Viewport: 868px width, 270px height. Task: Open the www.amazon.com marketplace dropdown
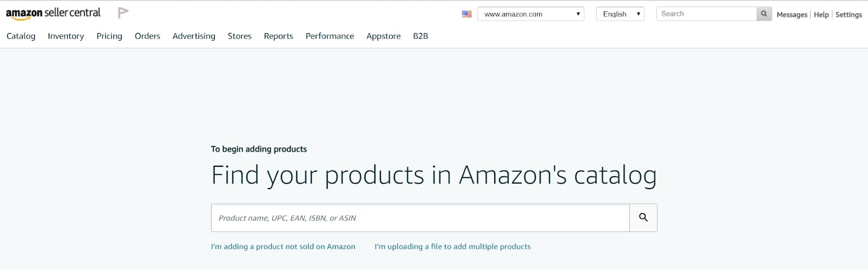coord(531,14)
